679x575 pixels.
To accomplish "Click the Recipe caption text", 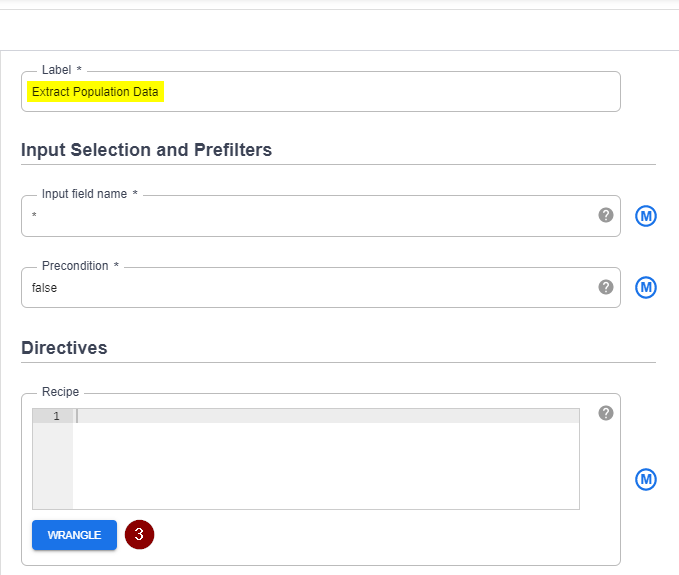I will (60, 392).
